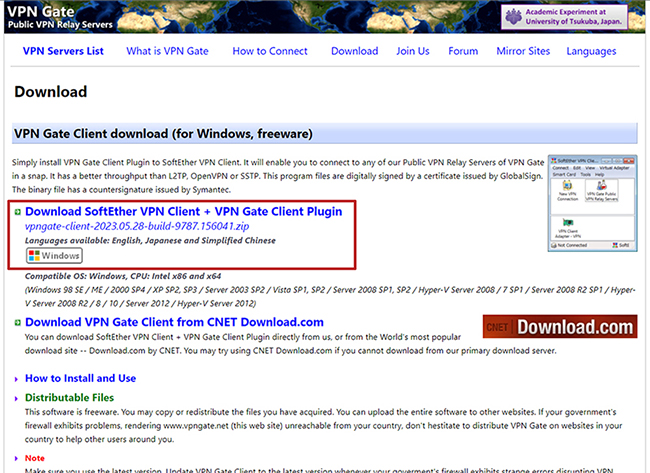Go to the How to Connect page
The image size is (650, 473).
click(270, 51)
